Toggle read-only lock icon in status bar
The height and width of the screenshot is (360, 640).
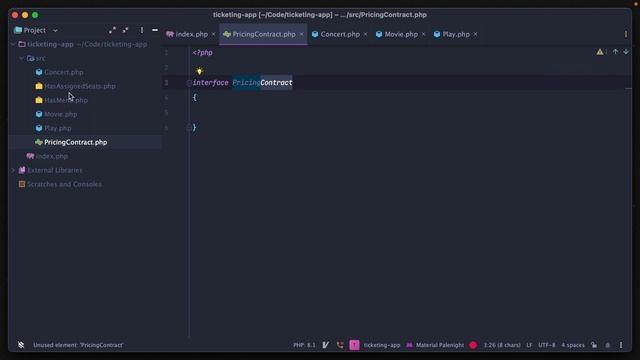point(594,345)
